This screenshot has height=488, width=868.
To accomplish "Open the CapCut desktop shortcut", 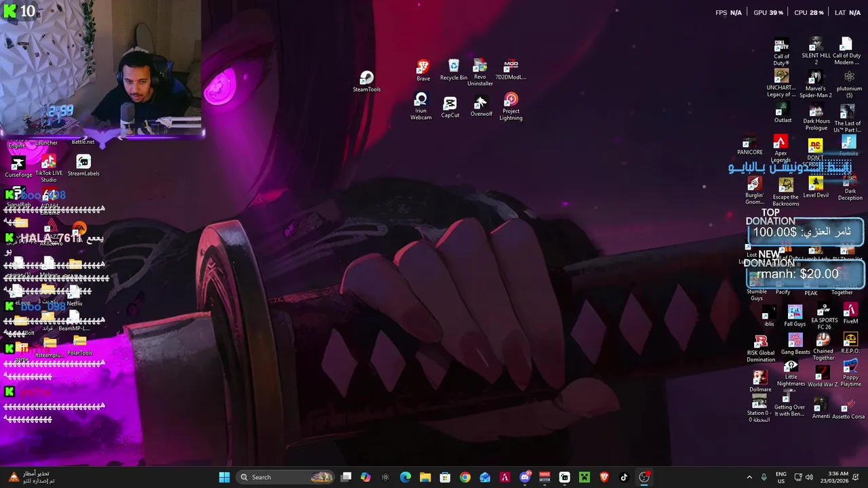I will click(450, 107).
